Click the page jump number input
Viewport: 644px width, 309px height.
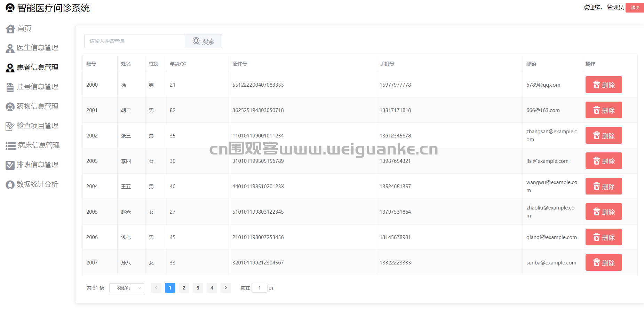(259, 288)
